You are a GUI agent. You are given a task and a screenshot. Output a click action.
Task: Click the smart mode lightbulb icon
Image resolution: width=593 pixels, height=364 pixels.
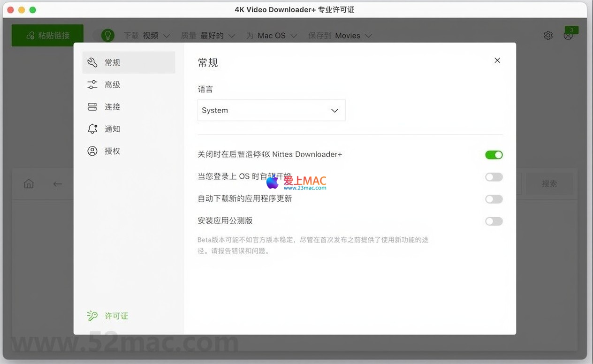tap(108, 35)
